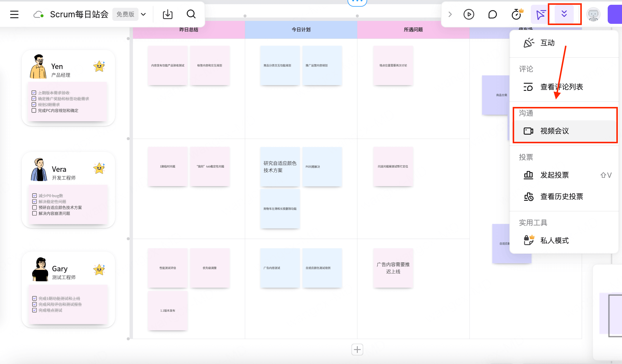Click the double chevron collapse toolbar control

(564, 14)
